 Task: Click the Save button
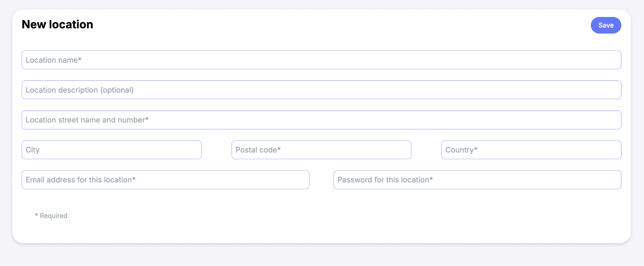(x=605, y=25)
